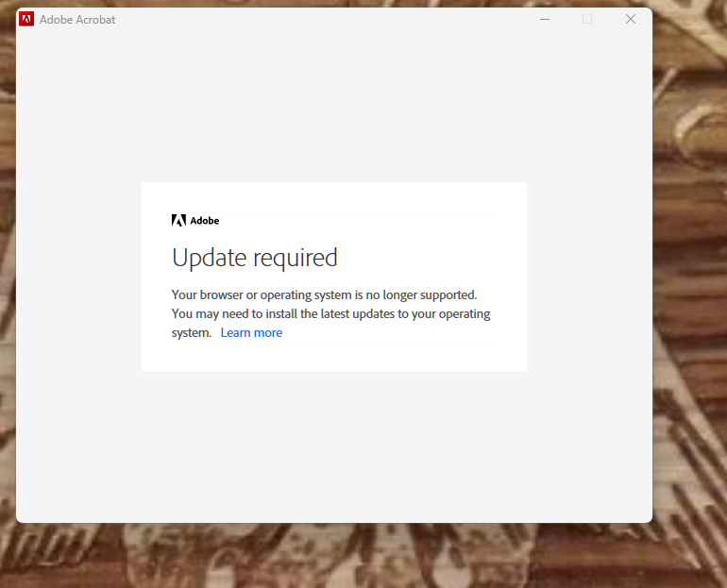
Task: Click the "Your browser or operating system" line
Action: coord(324,295)
